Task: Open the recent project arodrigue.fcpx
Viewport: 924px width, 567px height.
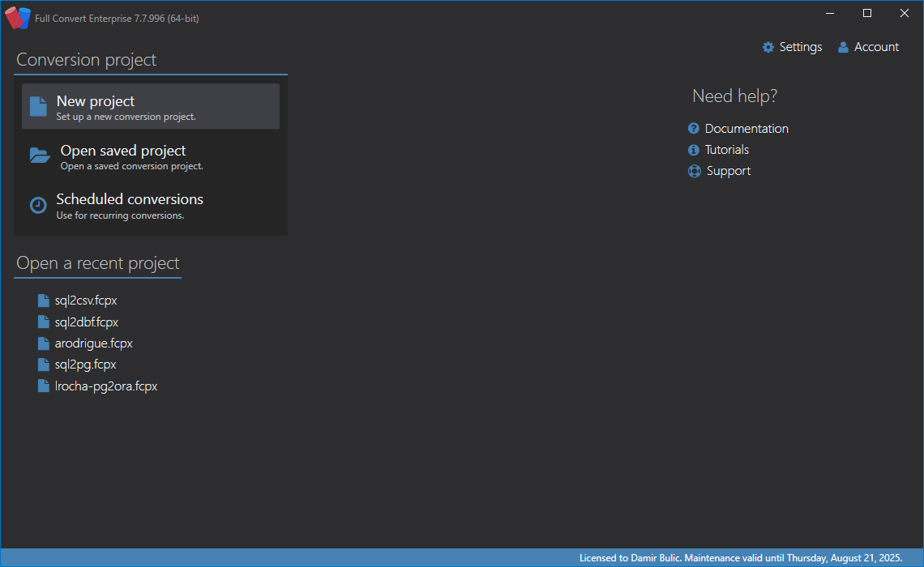Action: 93,343
